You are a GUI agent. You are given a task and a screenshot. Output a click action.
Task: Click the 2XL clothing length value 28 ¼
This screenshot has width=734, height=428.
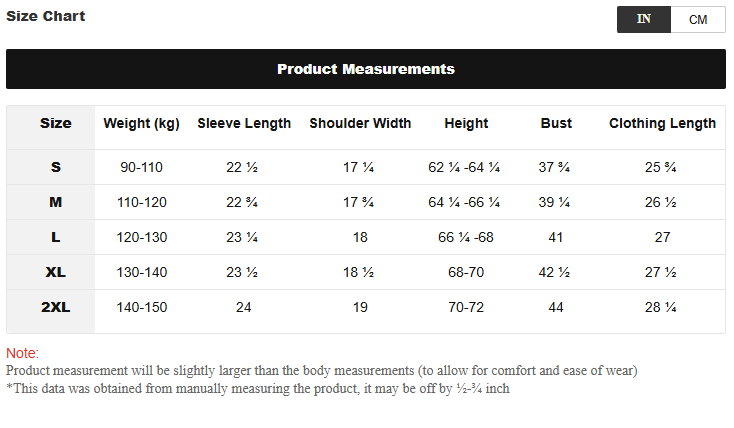coord(662,307)
